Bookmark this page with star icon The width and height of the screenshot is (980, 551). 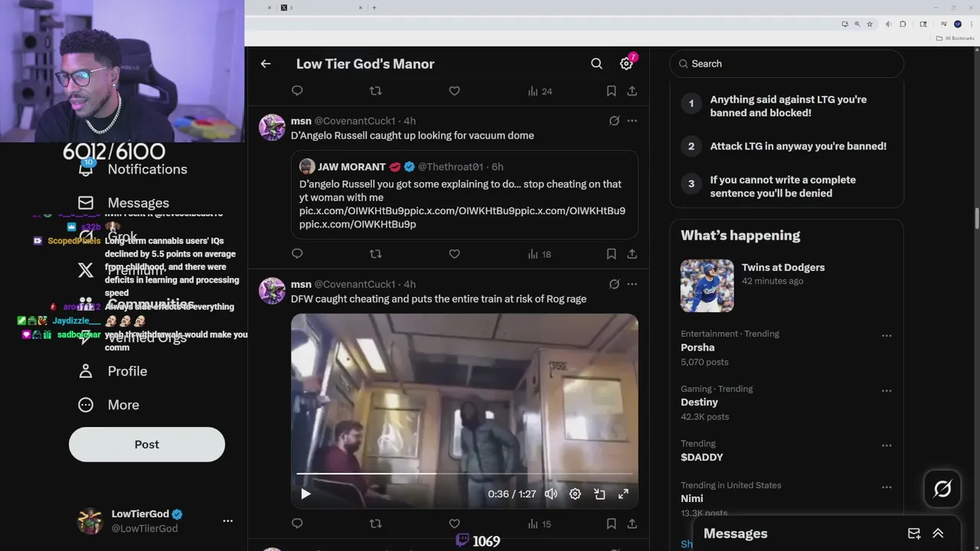point(869,24)
